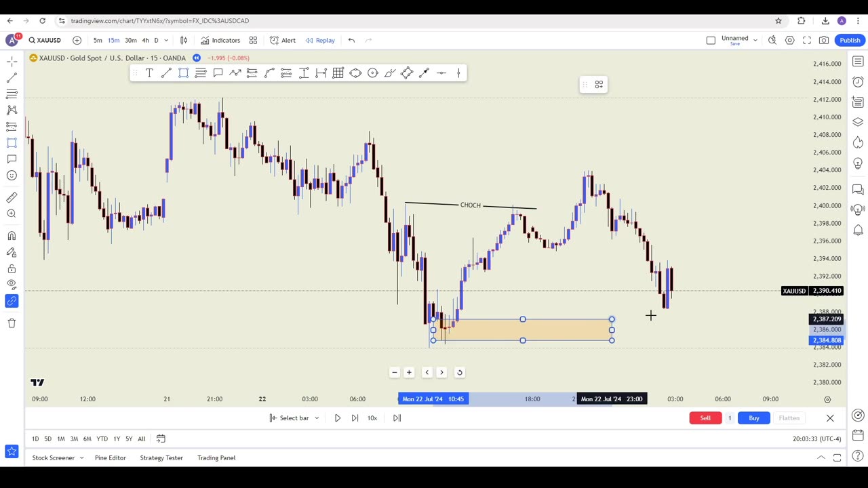Expand the timeframe dropdown arrow next to D
The image size is (868, 488).
166,40
